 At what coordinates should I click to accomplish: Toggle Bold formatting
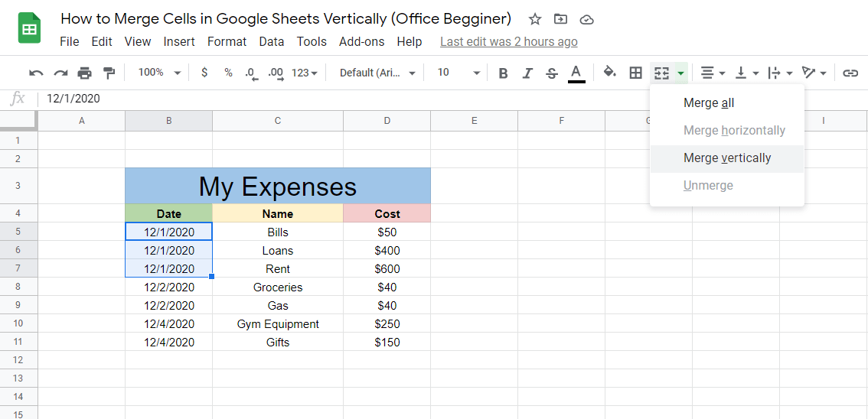[x=503, y=73]
